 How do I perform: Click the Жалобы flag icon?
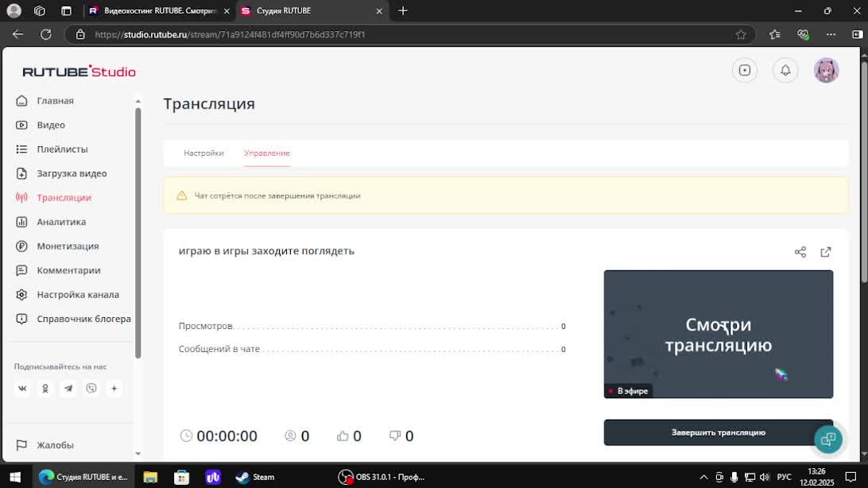point(21,445)
